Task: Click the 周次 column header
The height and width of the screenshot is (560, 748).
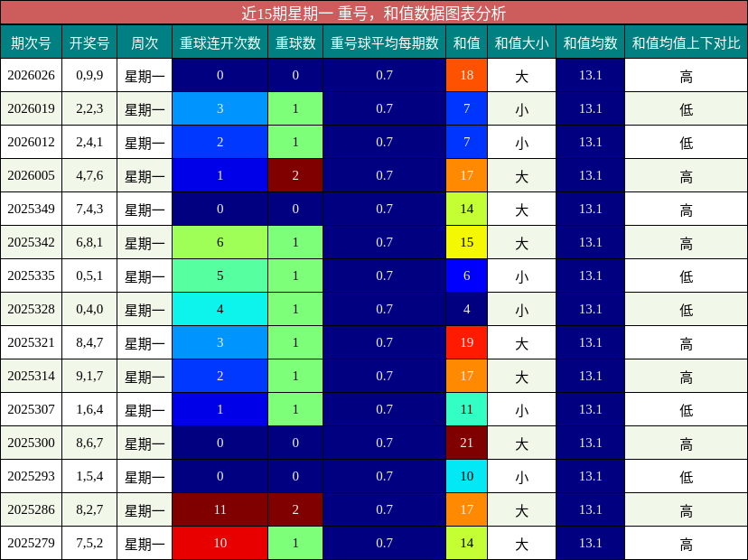Action: click(x=144, y=41)
